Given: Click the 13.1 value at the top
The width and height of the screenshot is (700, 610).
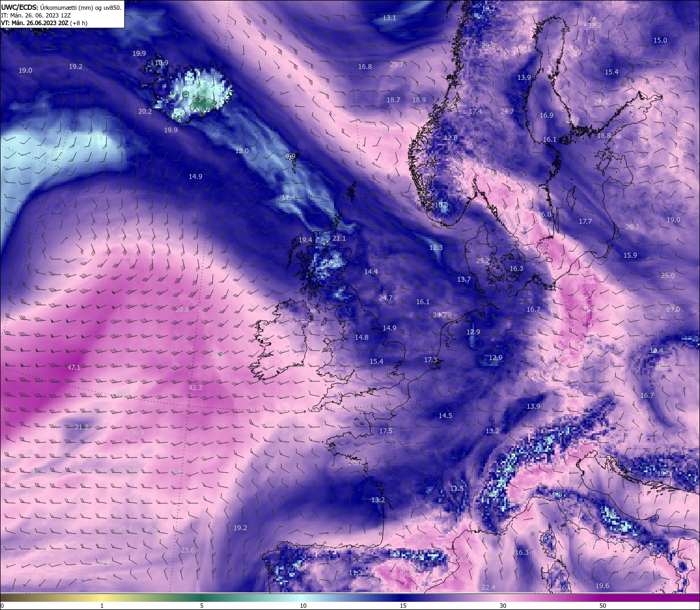Looking at the screenshot, I should coord(389,18).
